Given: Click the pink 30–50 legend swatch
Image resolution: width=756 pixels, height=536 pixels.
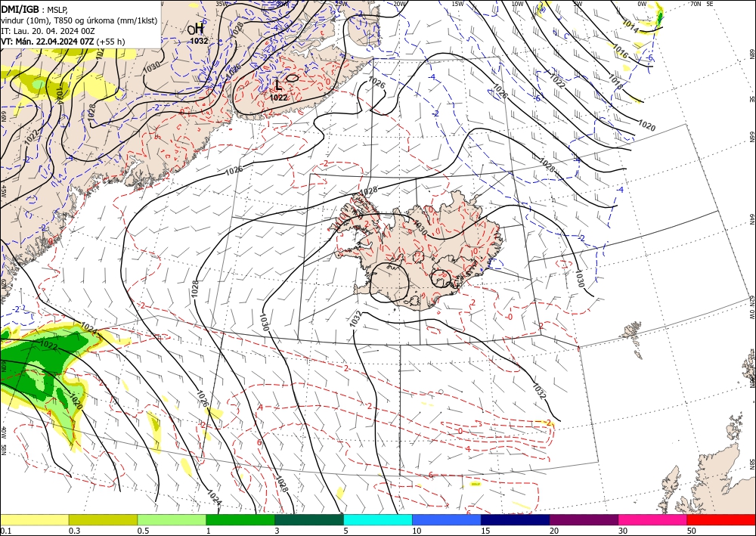Looking at the screenshot, I should coord(653,519).
